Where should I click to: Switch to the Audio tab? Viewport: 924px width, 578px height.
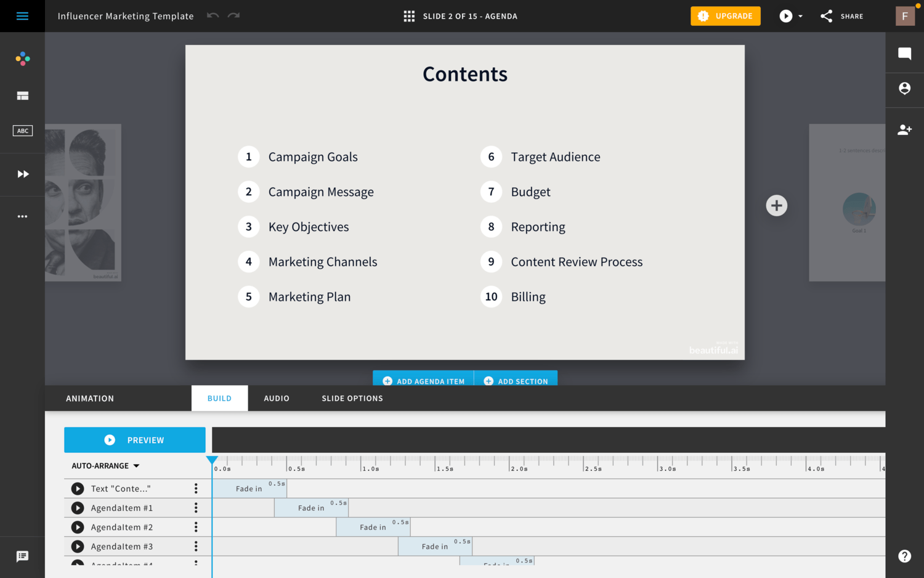277,399
